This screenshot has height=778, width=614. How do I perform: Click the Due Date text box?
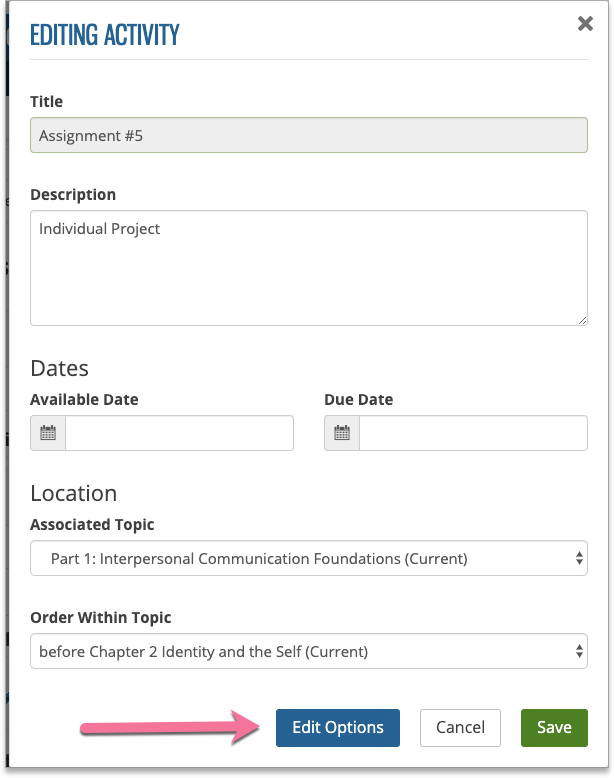coord(473,433)
